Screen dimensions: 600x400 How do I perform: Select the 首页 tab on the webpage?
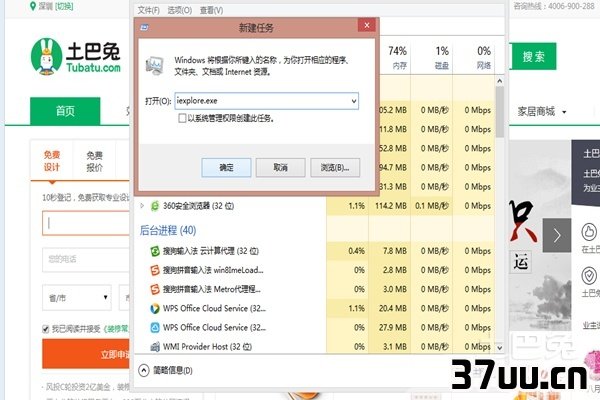(65, 111)
